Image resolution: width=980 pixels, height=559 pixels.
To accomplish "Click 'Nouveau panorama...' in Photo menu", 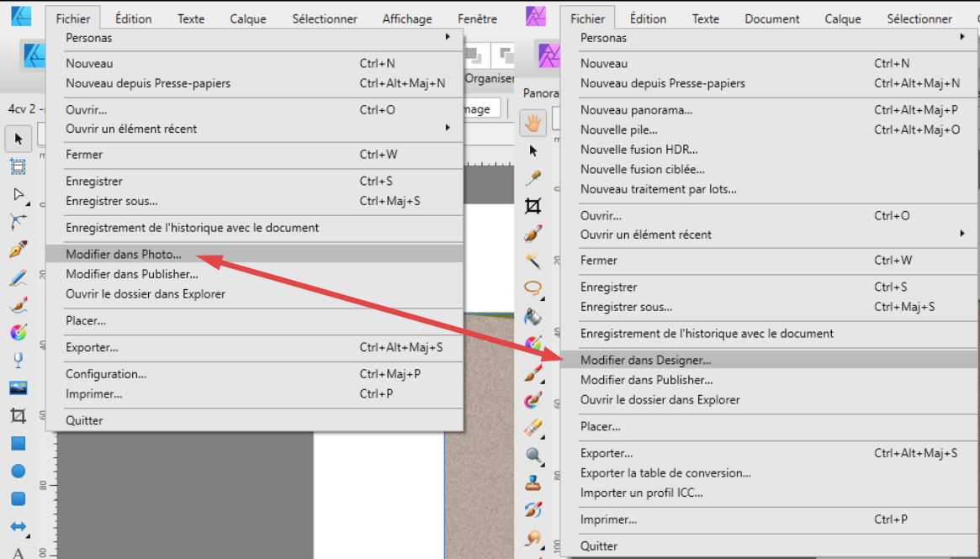I will pyautogui.click(x=770, y=110).
